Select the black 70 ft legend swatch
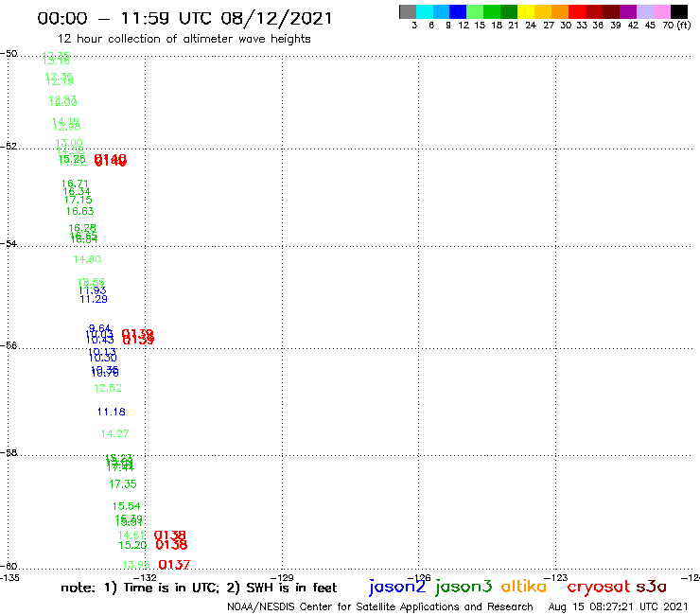The width and height of the screenshot is (700, 615). 678,11
